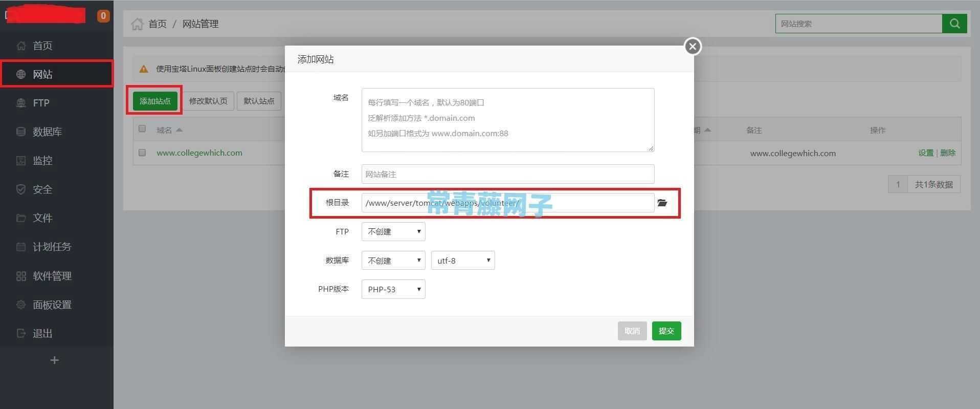
Task: Open the folder browser icon beside root directory
Action: 662,203
